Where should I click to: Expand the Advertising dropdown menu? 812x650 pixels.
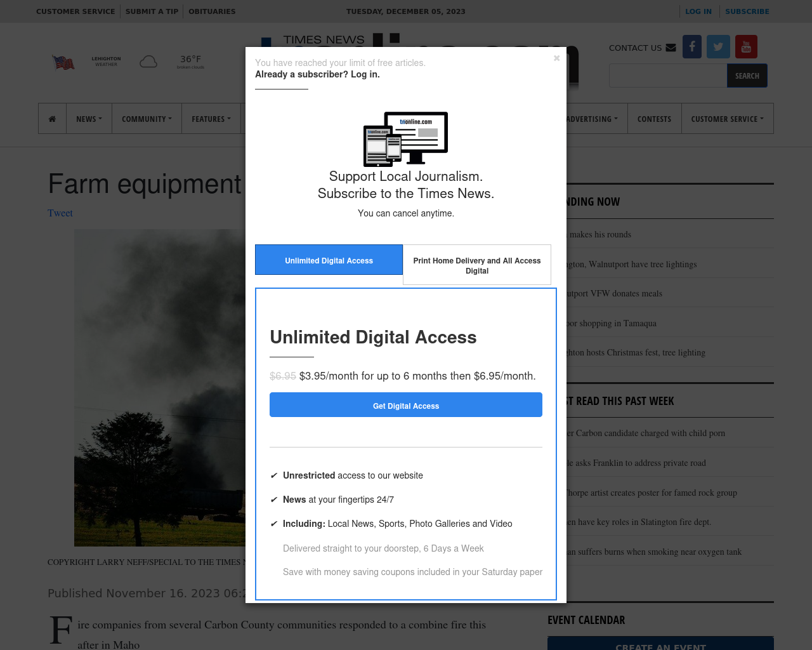click(x=592, y=119)
